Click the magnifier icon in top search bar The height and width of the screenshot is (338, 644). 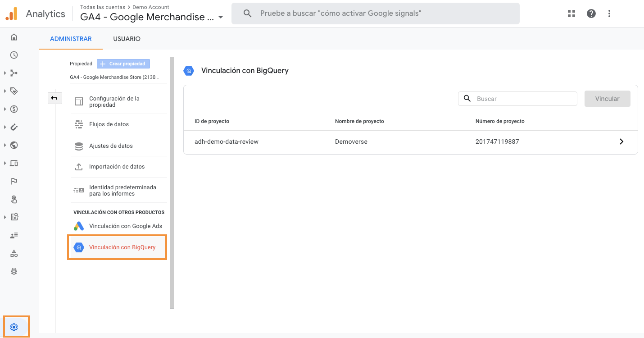[247, 14]
